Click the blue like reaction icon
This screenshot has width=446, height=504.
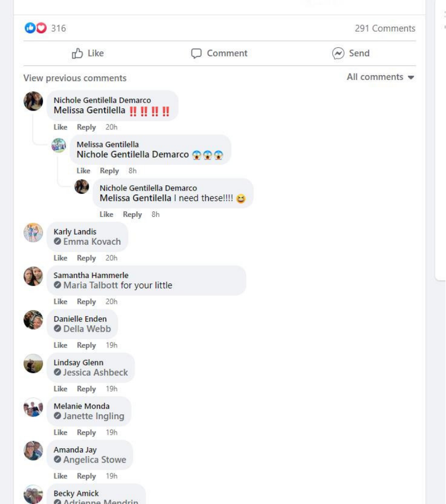click(x=30, y=28)
